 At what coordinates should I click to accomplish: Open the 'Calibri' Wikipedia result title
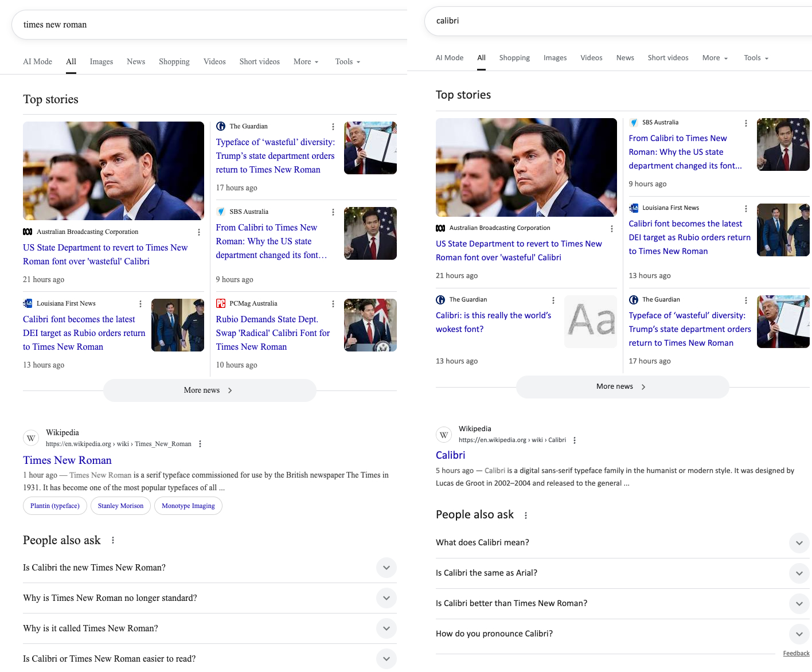[x=450, y=455]
